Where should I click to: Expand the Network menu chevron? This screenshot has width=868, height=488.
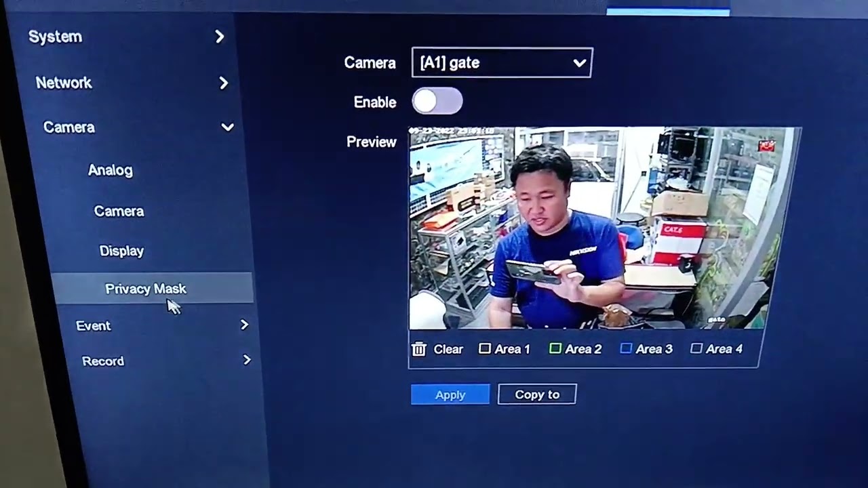(x=224, y=83)
